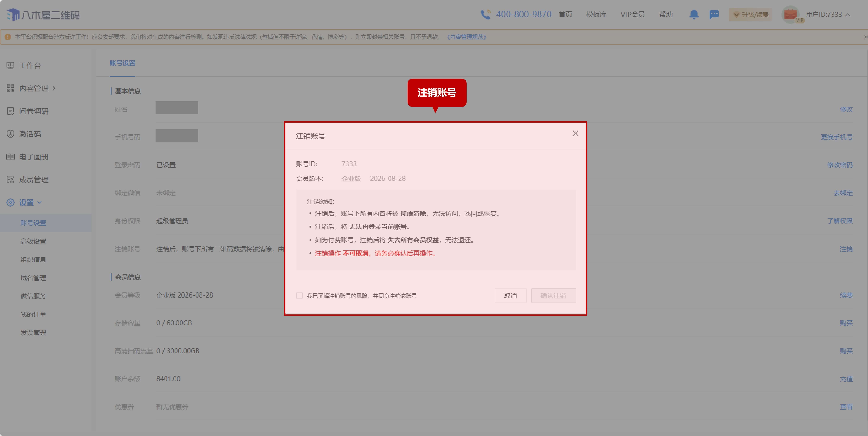Screen dimensions: 868x436
Task: Click the 电子画册 book icon
Action: point(11,157)
